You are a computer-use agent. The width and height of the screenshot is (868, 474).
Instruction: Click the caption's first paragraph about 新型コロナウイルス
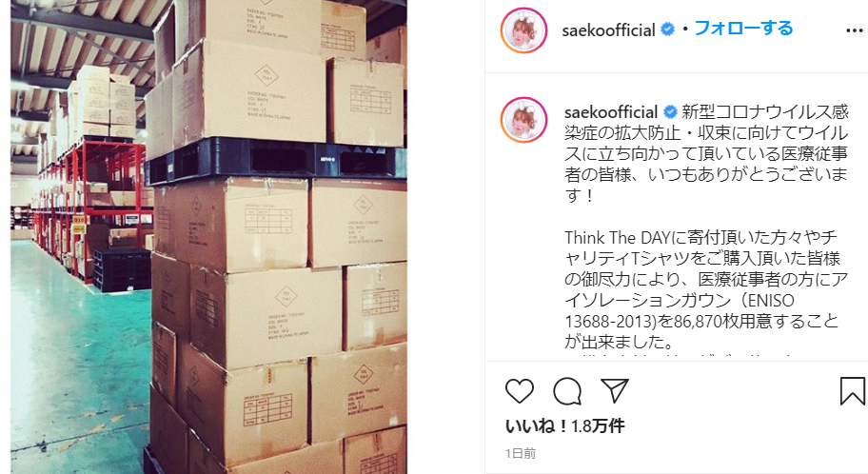706,153
